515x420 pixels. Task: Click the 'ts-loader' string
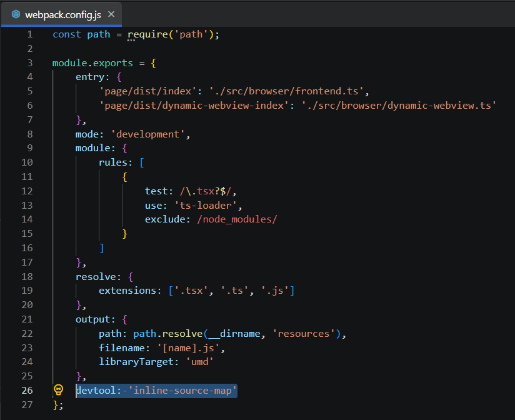pos(206,206)
